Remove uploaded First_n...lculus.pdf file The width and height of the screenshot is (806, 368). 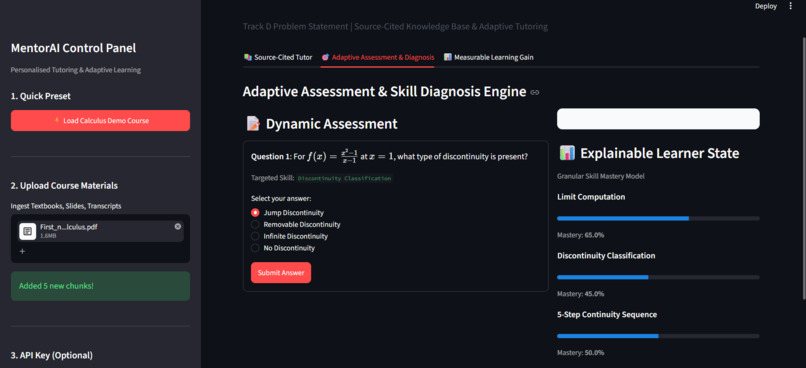[x=178, y=226]
